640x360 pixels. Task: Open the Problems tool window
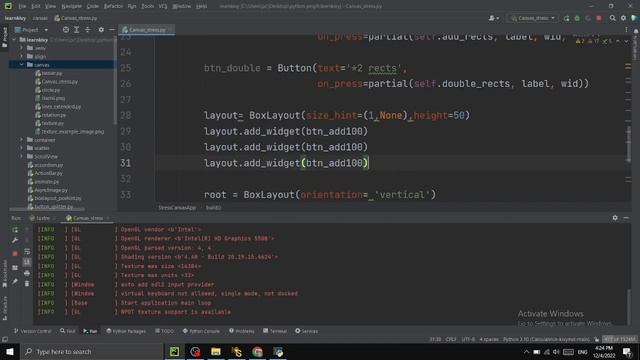pos(242,331)
